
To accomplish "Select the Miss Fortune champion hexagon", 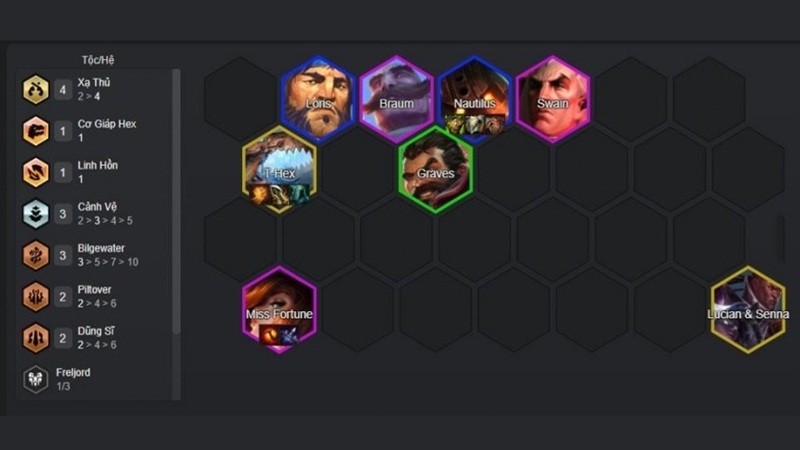I will (279, 310).
